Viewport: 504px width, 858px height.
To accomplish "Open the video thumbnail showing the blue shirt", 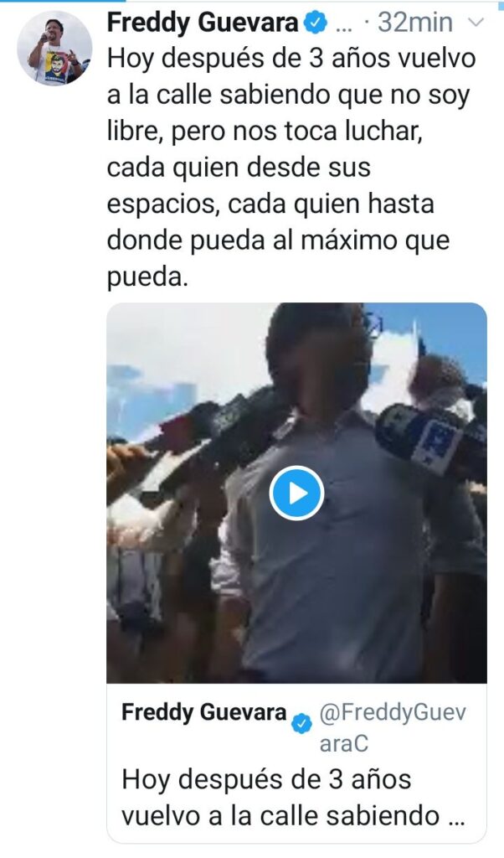I will [x=297, y=493].
